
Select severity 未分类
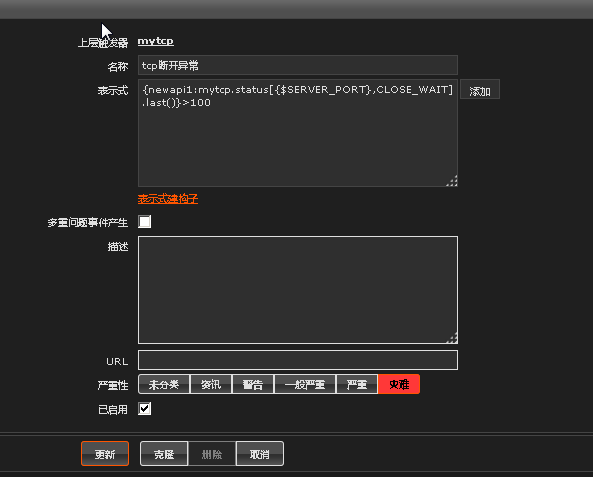click(164, 384)
